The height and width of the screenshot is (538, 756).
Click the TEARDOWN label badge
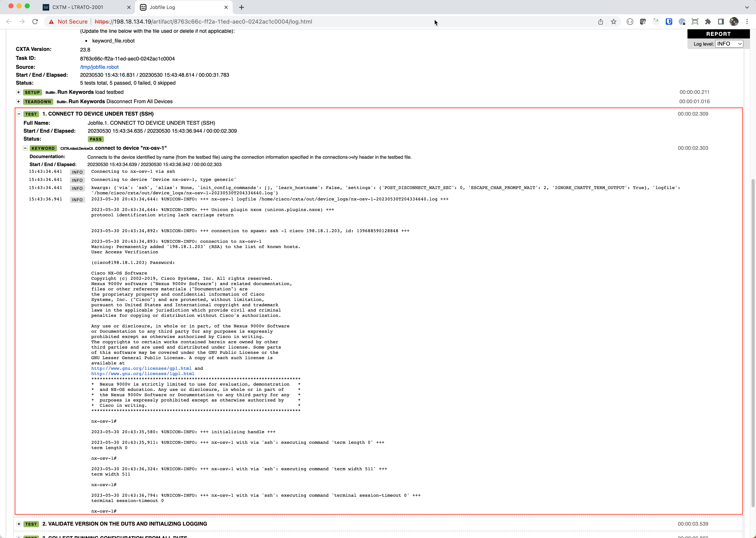pos(38,102)
